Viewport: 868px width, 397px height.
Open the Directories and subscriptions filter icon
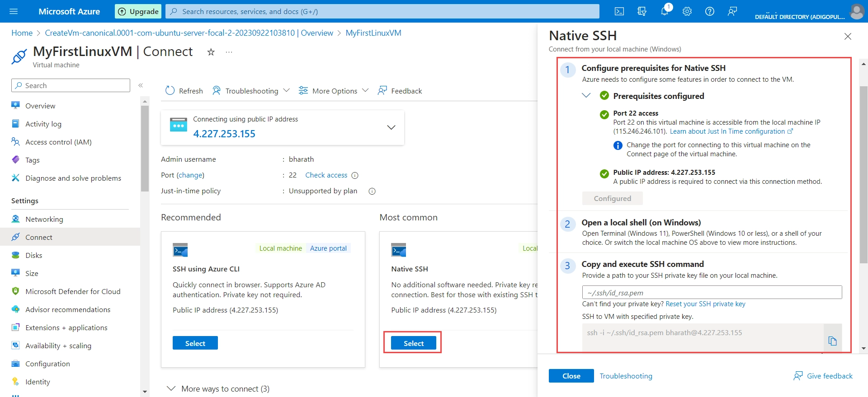642,11
